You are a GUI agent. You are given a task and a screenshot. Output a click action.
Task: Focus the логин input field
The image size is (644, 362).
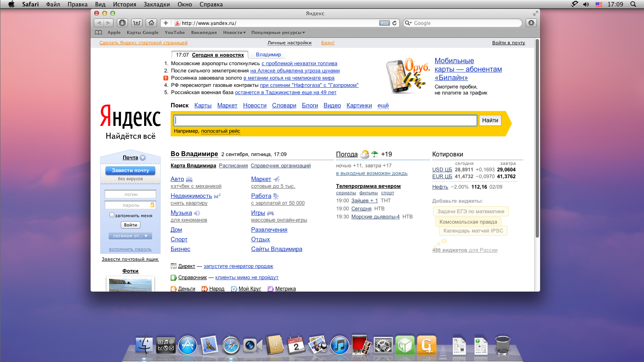130,194
